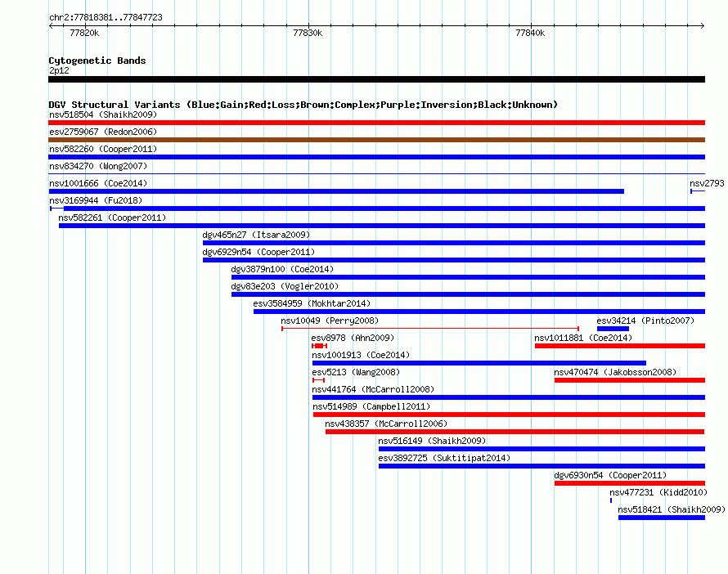Click the blue bar under esv3584959
728x574 pixels.
pos(479,312)
